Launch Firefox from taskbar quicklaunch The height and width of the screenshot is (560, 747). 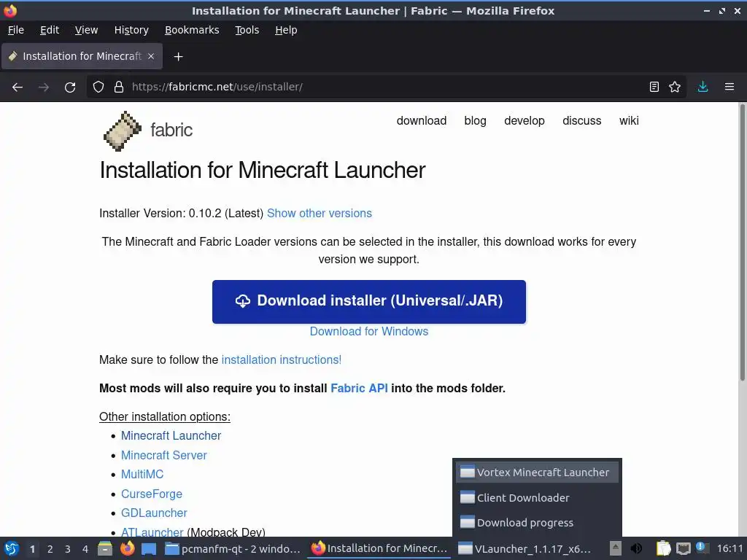coord(127,548)
